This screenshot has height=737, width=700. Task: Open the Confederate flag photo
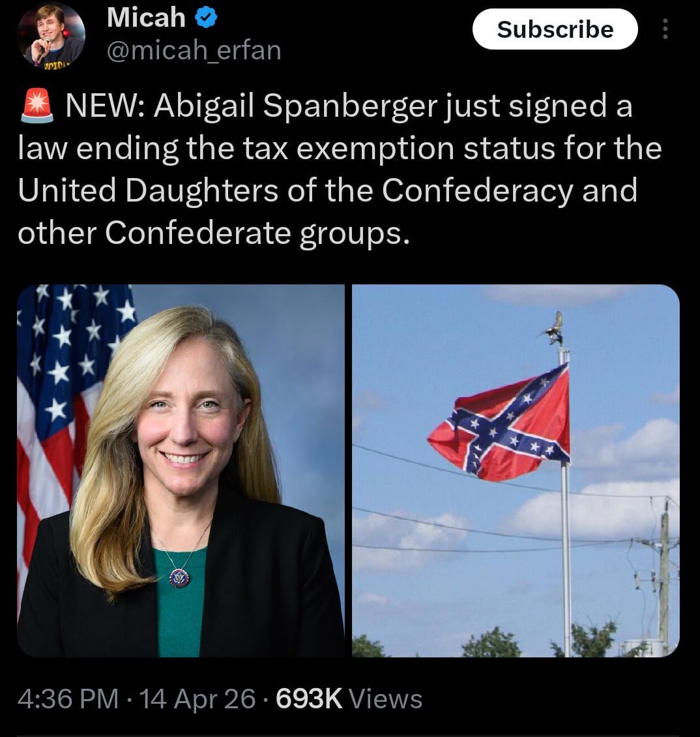point(516,470)
